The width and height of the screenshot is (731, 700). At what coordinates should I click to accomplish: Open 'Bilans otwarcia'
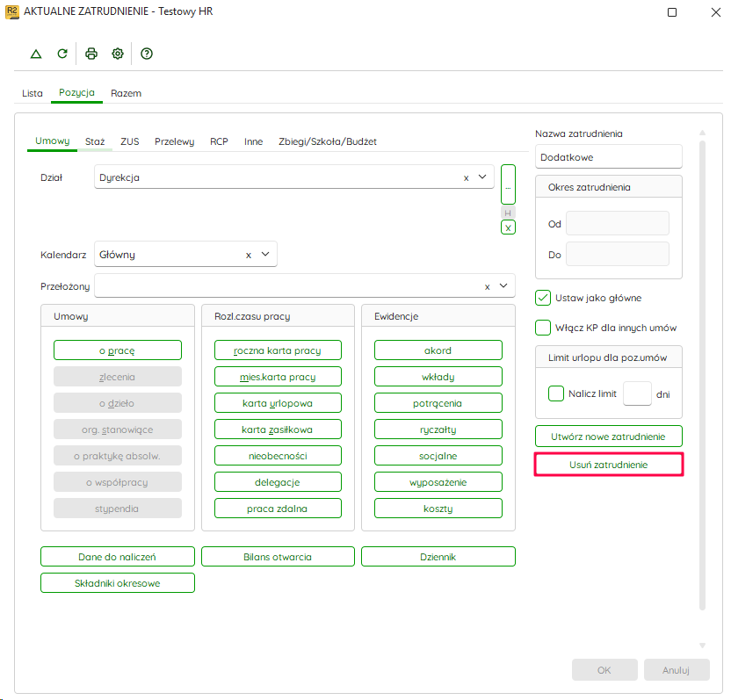(278, 557)
